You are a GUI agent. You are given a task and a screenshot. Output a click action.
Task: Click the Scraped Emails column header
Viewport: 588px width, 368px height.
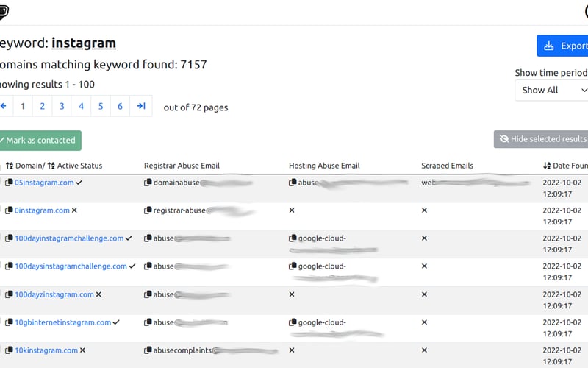(x=448, y=166)
